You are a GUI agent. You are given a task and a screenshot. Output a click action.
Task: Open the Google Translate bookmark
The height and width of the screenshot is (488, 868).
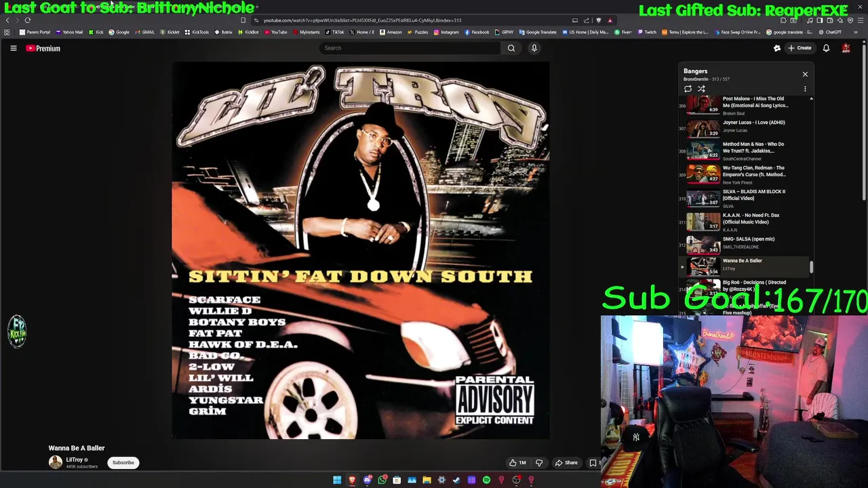(x=538, y=32)
